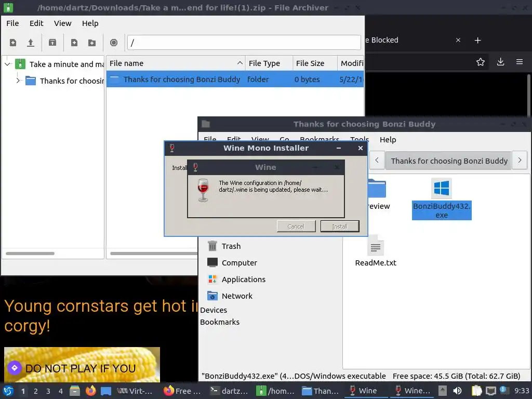
Task: Click taskbar start menu bird icon
Action: 8,391
